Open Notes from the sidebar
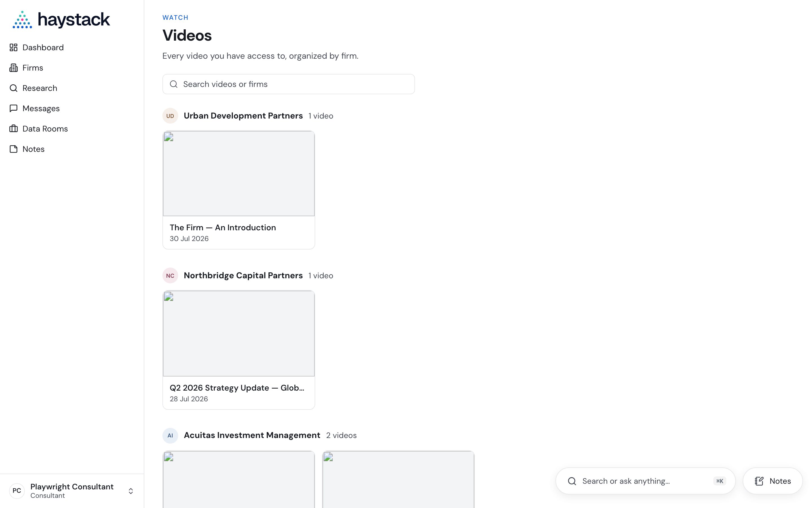This screenshot has width=812, height=508. click(x=72, y=149)
